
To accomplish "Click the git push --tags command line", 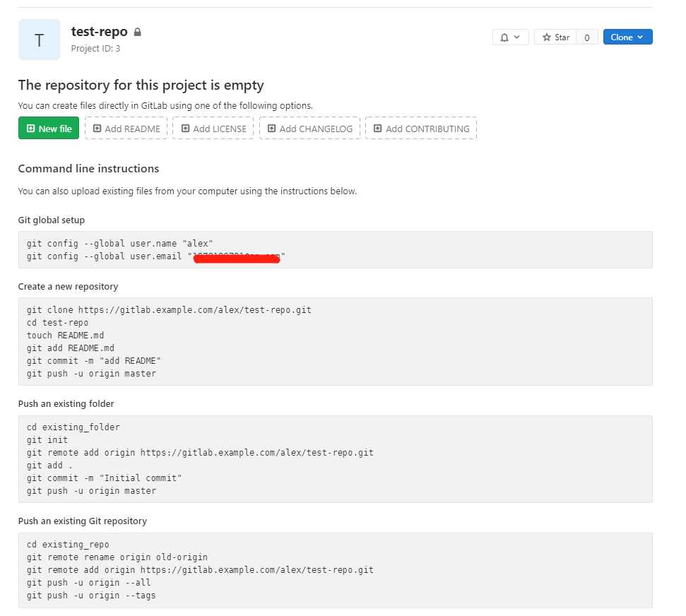I will (91, 596).
